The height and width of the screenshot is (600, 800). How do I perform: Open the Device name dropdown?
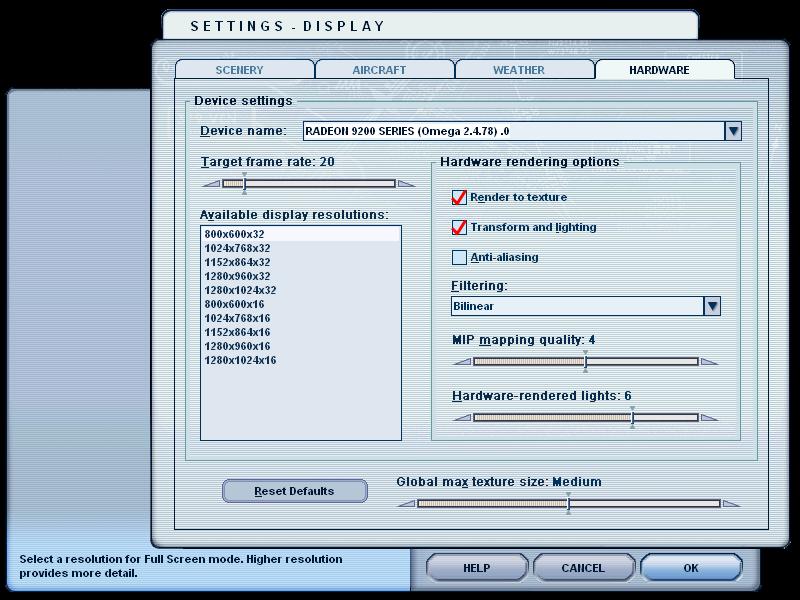(733, 131)
